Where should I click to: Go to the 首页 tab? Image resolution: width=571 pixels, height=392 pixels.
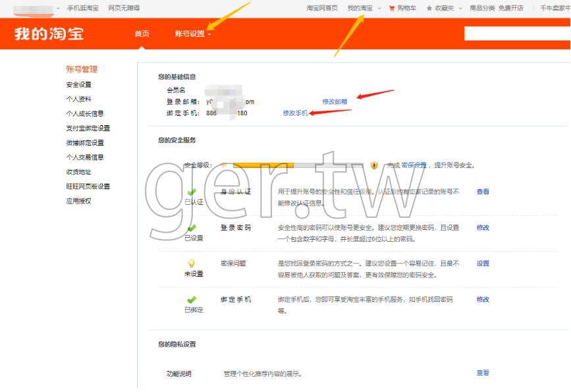pos(142,34)
